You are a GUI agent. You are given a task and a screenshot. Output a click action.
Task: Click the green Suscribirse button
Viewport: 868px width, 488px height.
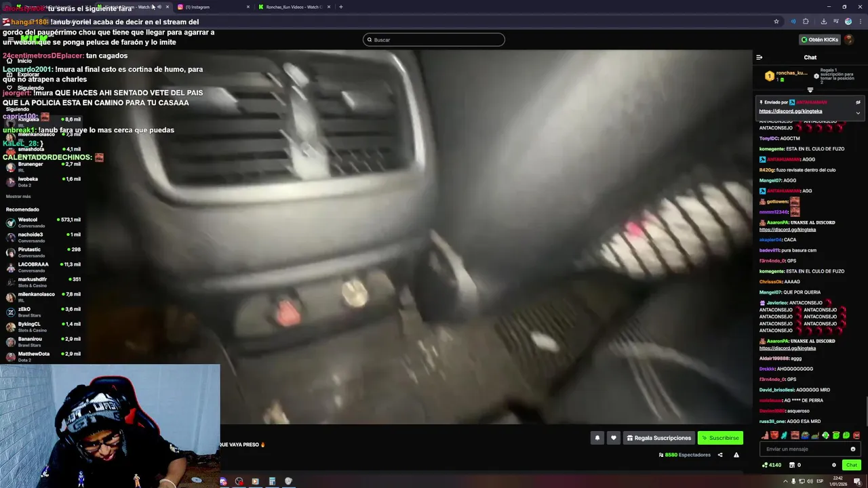[720, 438]
